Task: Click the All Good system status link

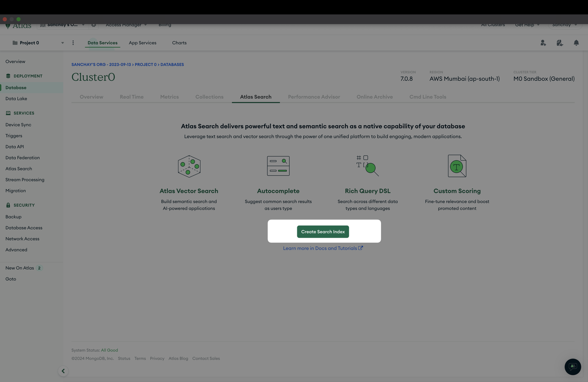Action: click(109, 350)
